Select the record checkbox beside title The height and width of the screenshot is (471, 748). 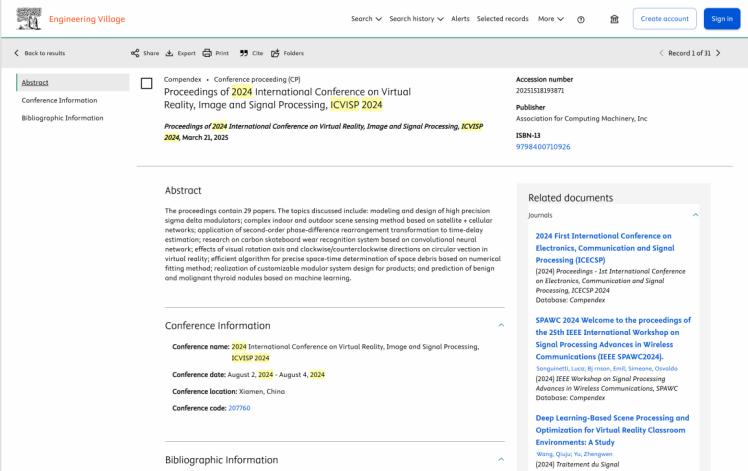click(146, 84)
